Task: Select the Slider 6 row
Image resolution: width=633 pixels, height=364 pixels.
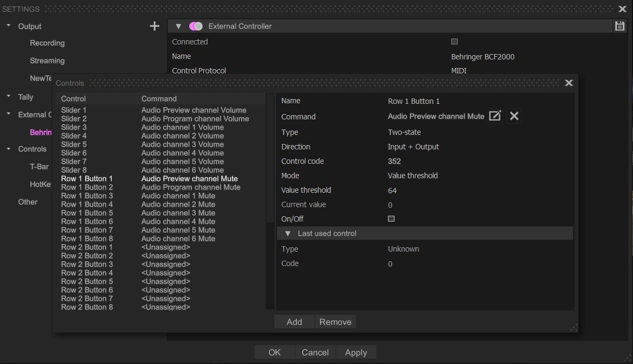Action: pos(161,153)
